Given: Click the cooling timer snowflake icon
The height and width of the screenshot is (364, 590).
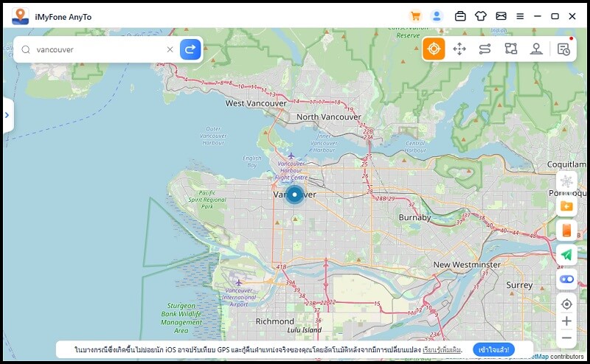Looking at the screenshot, I should click(566, 181).
